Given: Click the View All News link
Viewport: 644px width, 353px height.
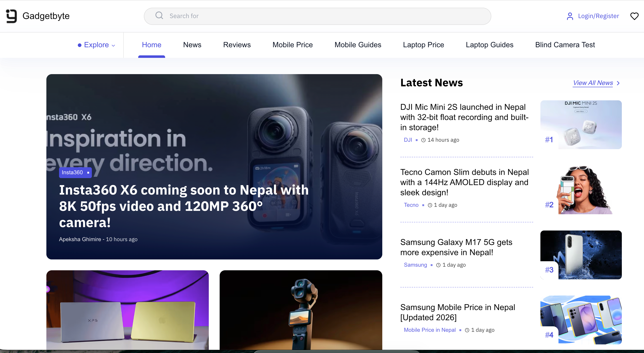Looking at the screenshot, I should click(x=593, y=83).
